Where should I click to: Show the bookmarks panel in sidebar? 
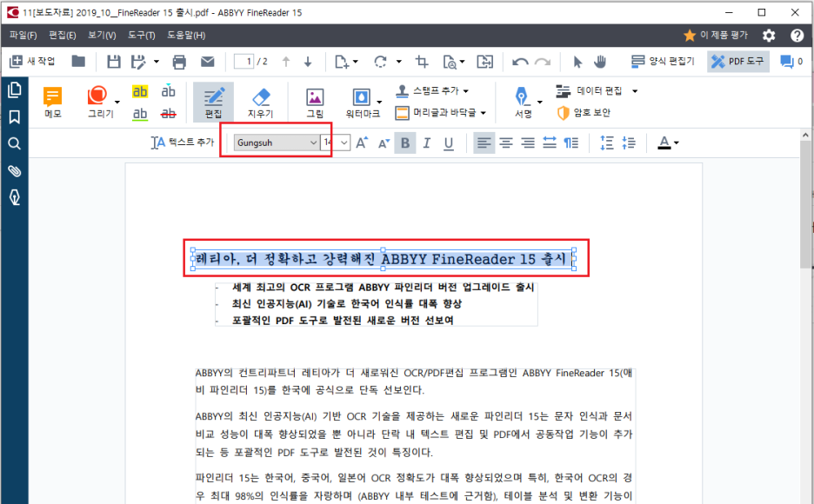(15, 116)
